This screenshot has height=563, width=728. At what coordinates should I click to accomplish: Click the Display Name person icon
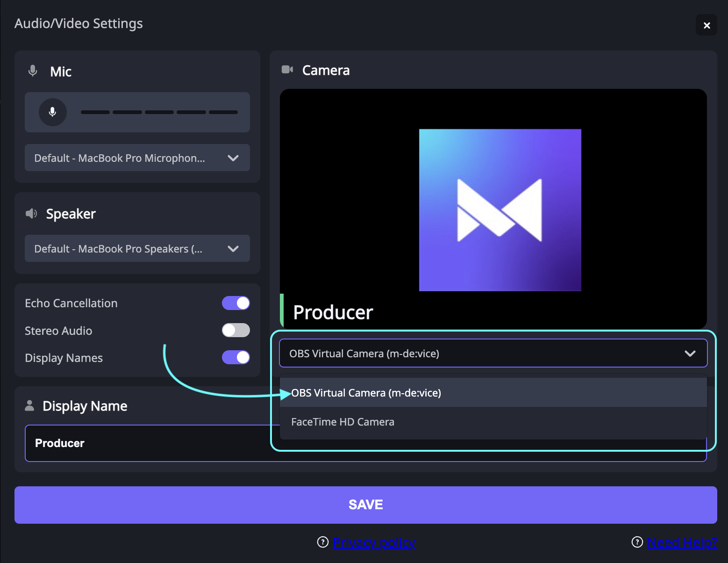pos(29,405)
